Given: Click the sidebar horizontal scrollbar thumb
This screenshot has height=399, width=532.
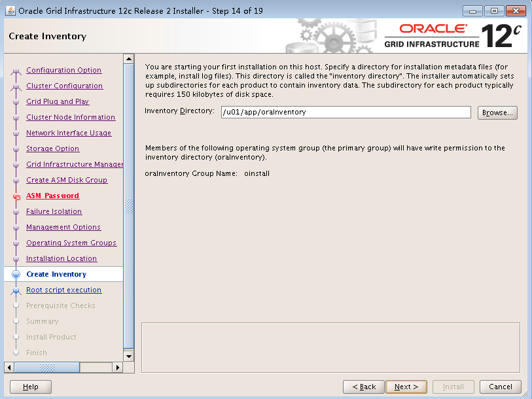Looking at the screenshot, I should pyautogui.click(x=47, y=368).
